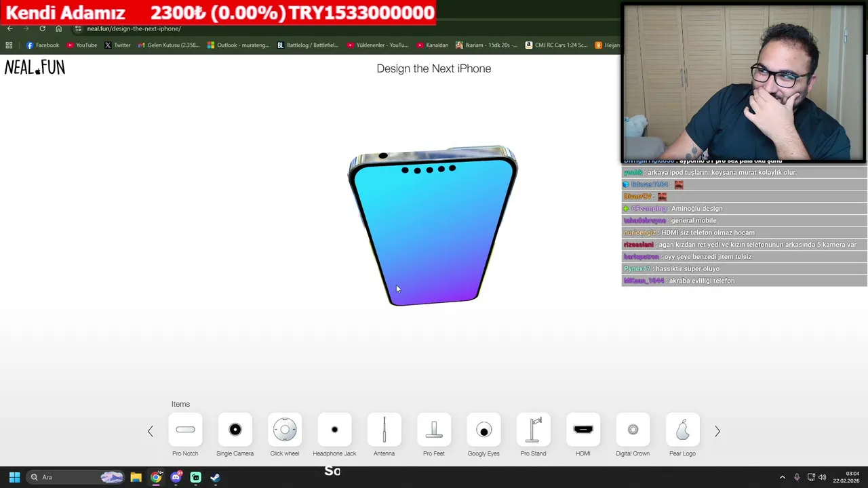The width and height of the screenshot is (868, 488).
Task: Open the Ikariam bookmark
Action: click(x=486, y=45)
